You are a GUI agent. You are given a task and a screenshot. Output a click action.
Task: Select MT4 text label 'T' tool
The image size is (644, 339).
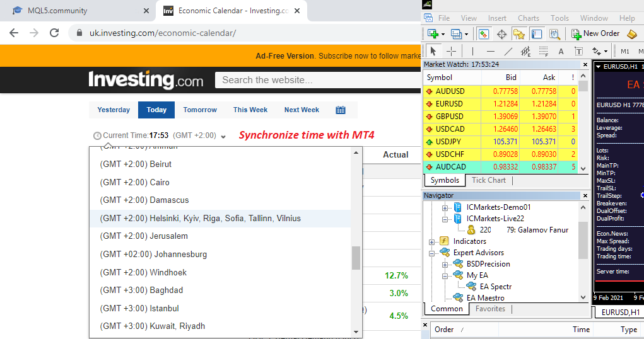[578, 51]
